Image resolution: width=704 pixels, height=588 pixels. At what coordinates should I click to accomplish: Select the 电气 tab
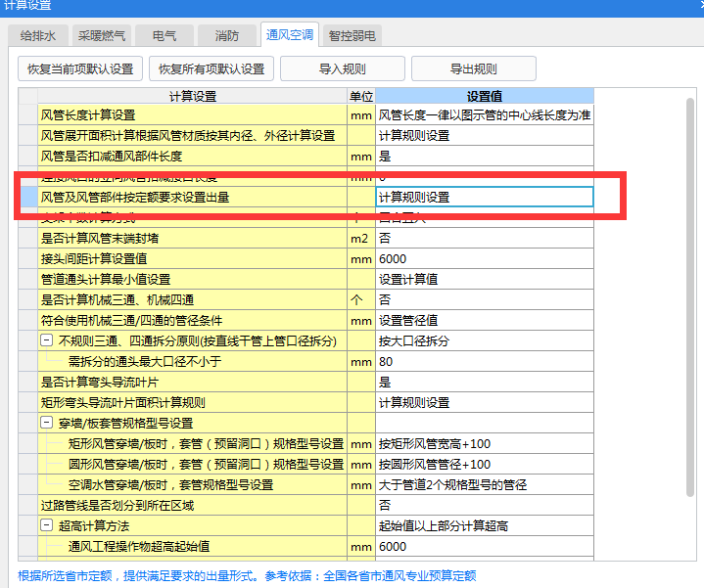tap(164, 36)
